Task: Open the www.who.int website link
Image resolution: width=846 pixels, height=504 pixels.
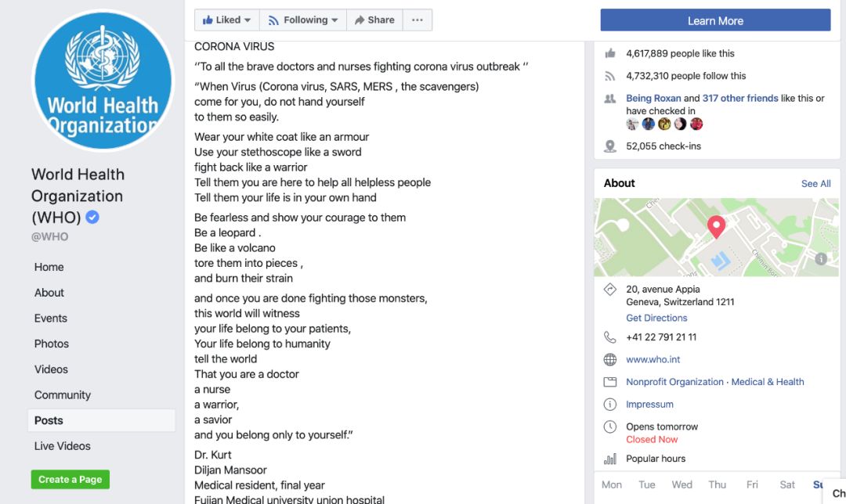Action: [x=653, y=360]
